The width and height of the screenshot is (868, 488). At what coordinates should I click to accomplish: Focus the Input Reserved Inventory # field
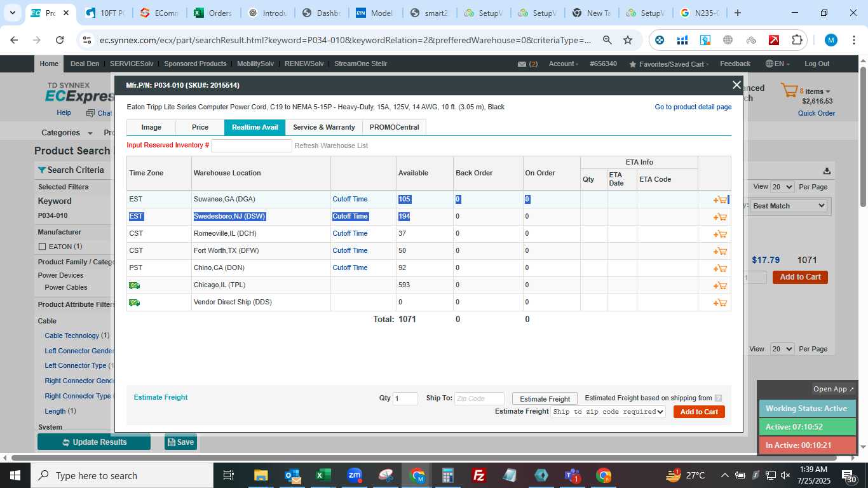pyautogui.click(x=252, y=146)
